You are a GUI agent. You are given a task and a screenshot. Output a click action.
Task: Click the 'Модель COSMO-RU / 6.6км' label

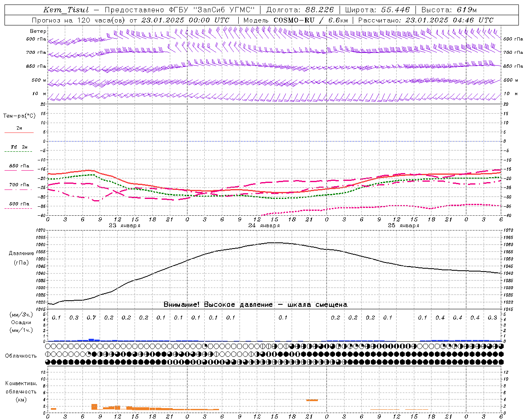pos(295,20)
